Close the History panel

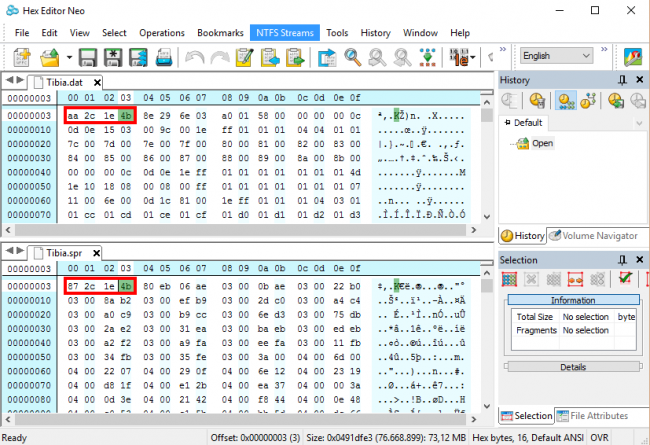pyautogui.click(x=640, y=80)
